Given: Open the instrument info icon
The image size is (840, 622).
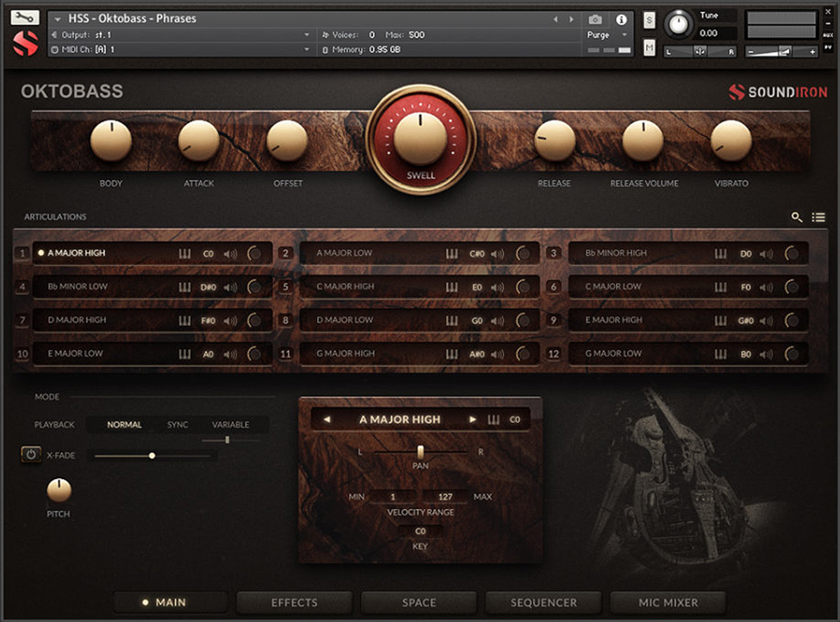Looking at the screenshot, I should (x=621, y=19).
